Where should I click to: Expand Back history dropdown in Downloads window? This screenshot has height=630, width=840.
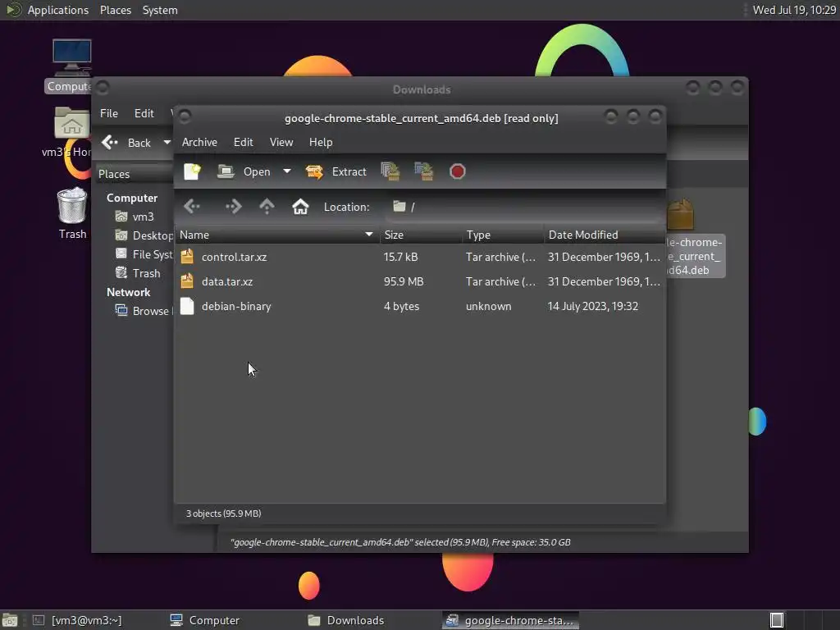[x=167, y=143]
